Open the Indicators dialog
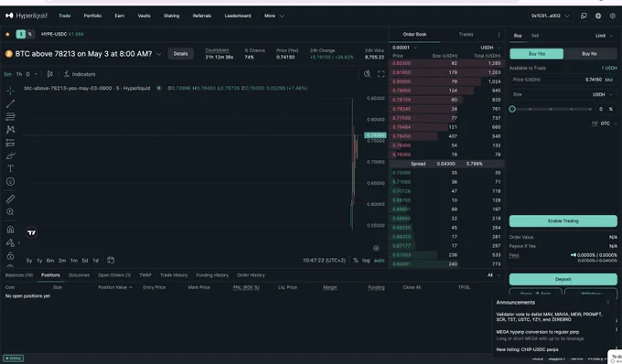Screen dimensions: 622x364 80,74
